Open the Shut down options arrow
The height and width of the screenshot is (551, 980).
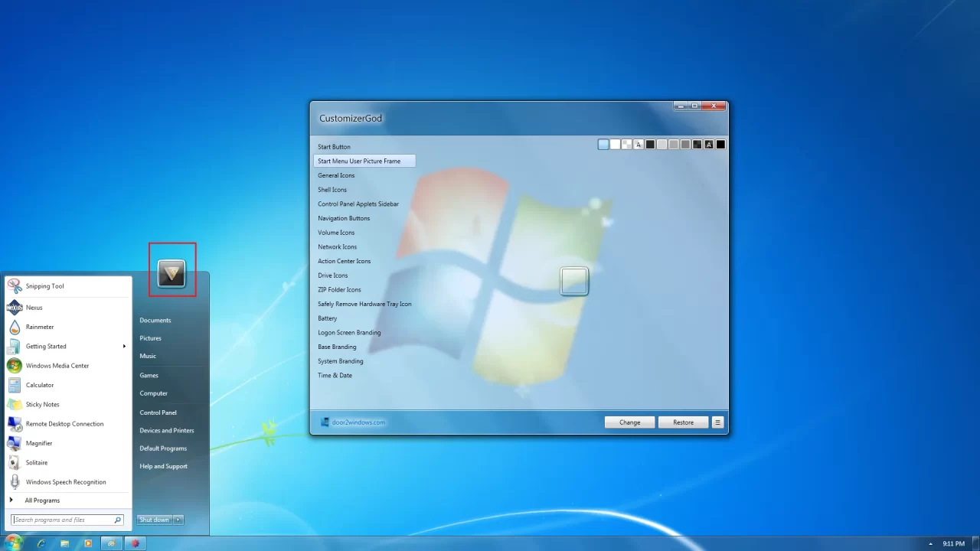tap(178, 520)
